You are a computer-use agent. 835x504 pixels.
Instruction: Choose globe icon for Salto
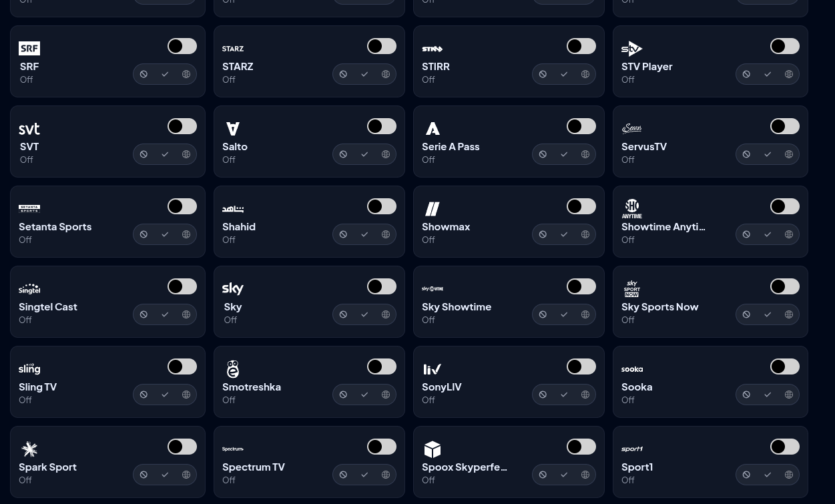[386, 154]
